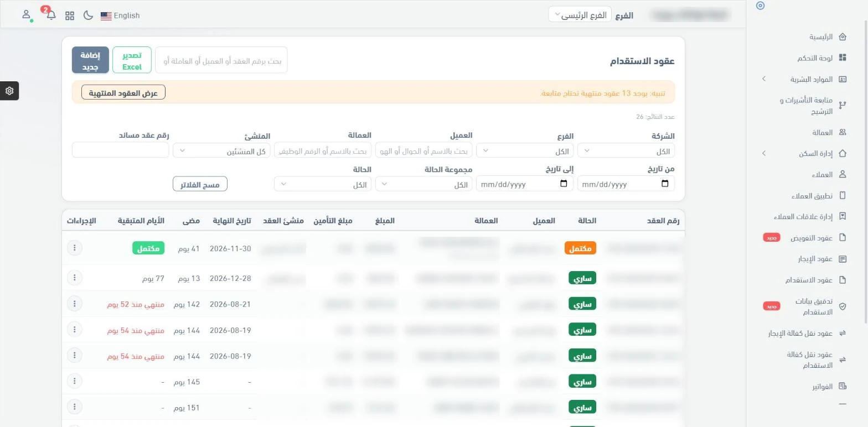The image size is (868, 427).
Task: Click the عقود الإيجار icon
Action: point(843,258)
